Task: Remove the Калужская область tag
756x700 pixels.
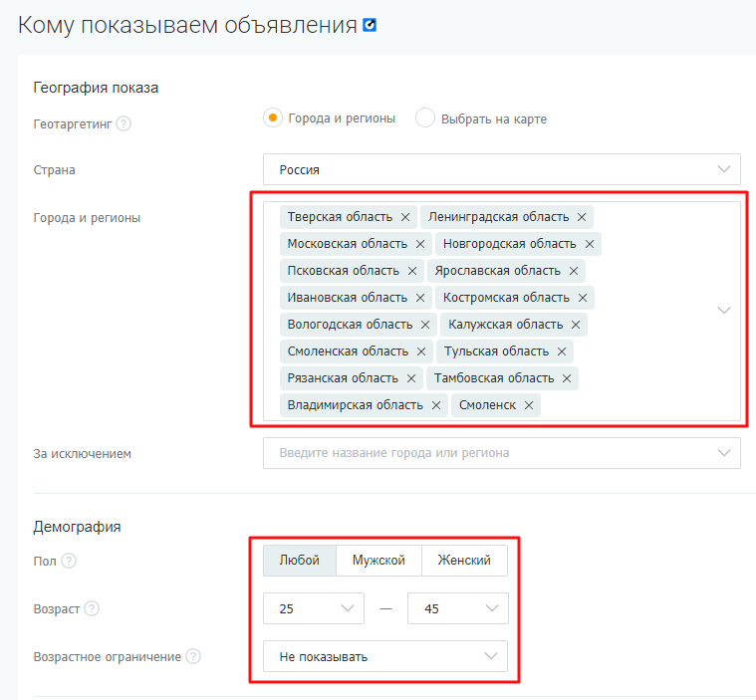Action: 576,325
